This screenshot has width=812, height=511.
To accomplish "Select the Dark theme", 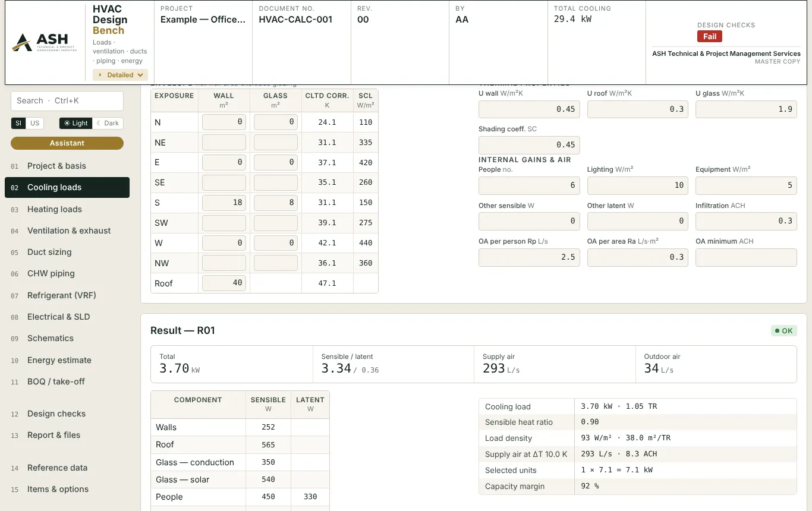I will coord(108,123).
